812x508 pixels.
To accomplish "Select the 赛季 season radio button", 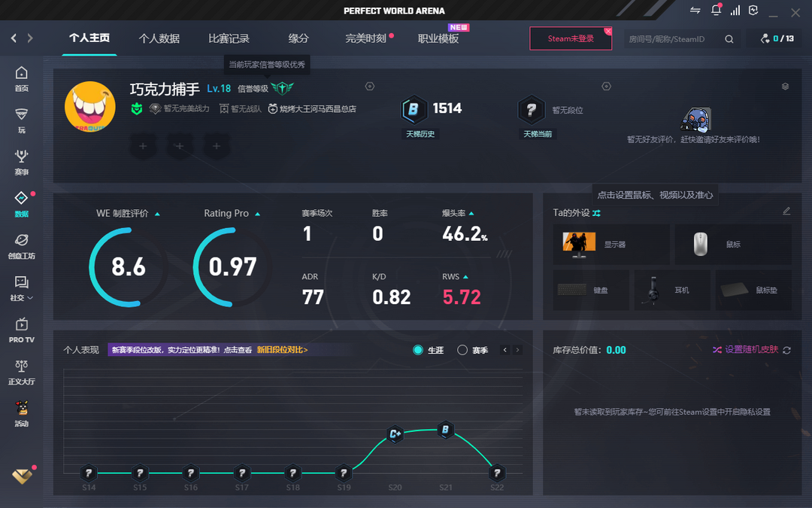I will pos(462,350).
